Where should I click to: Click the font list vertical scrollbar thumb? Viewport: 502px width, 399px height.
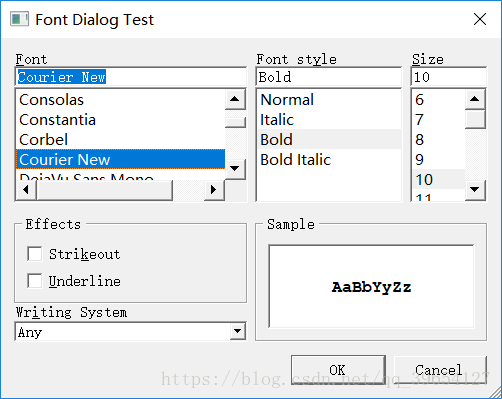pos(235,122)
